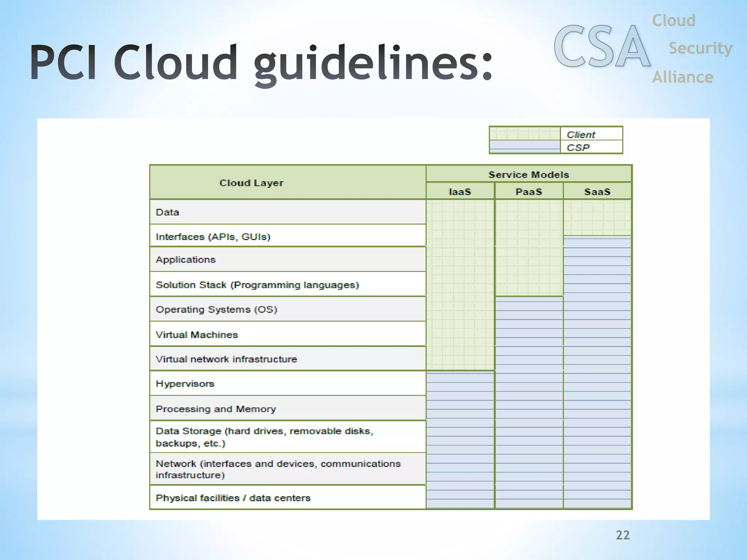Click the Operating Systems (OS) row
This screenshot has width=747, height=560.
[216, 310]
